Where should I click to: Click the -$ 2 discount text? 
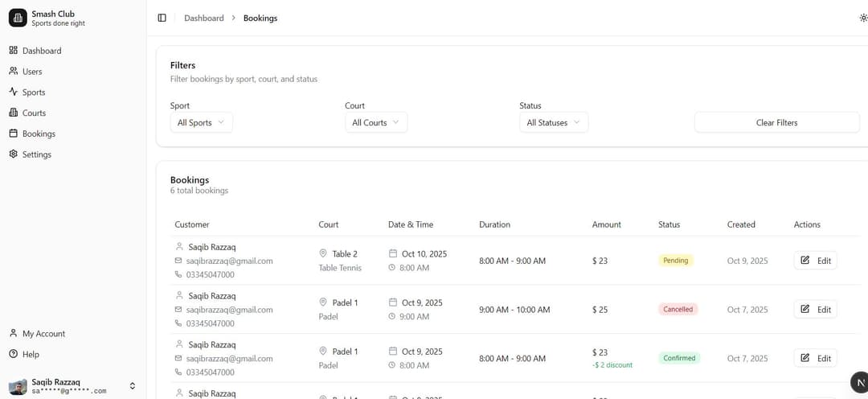(612, 365)
